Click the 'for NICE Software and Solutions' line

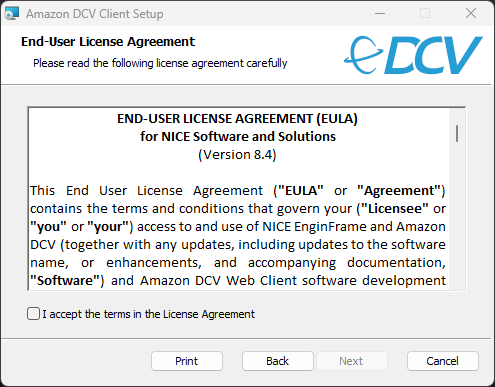point(238,137)
